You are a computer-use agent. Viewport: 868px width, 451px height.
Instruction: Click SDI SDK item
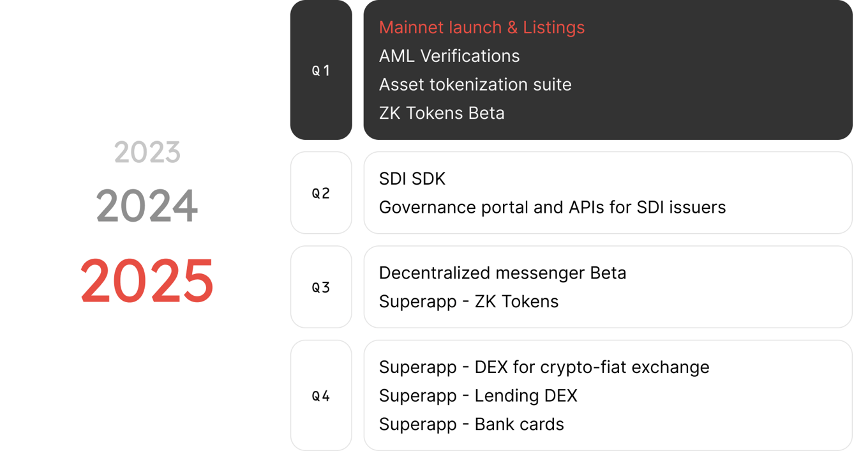coord(412,179)
